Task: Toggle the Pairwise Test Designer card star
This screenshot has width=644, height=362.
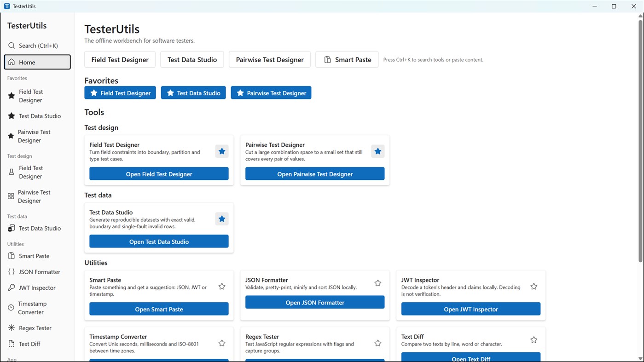Action: pyautogui.click(x=378, y=151)
